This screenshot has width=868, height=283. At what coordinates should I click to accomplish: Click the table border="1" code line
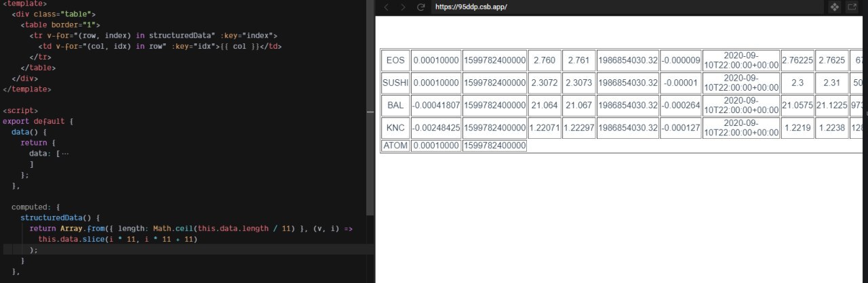coord(60,25)
